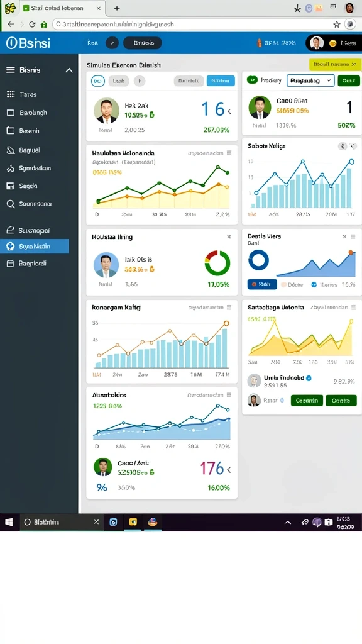The width and height of the screenshot is (362, 644).
Task: Click the Windows Start button on taskbar
Action: tap(9, 522)
